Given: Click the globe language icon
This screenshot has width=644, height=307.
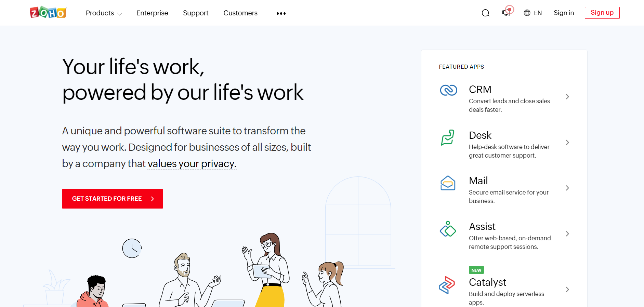Looking at the screenshot, I should click(x=527, y=13).
